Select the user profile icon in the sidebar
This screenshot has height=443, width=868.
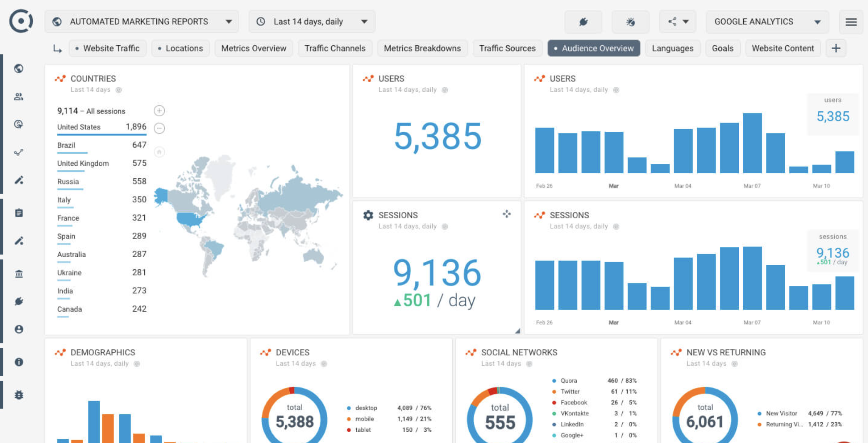coord(19,329)
